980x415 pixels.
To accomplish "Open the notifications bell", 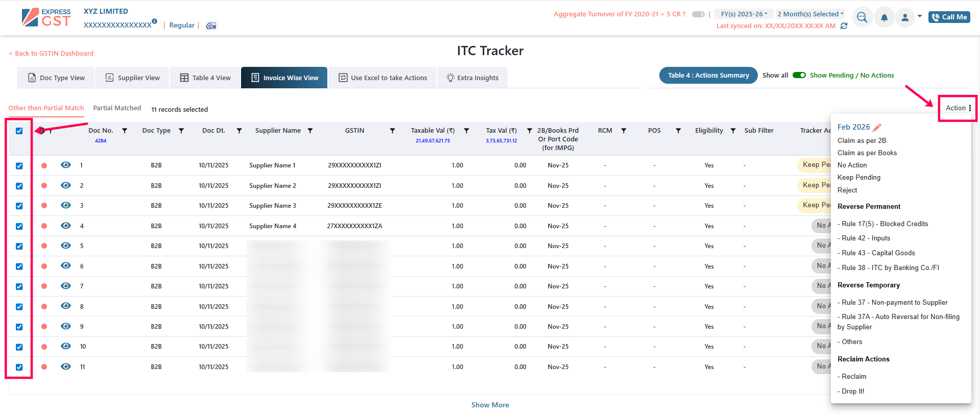I will click(x=884, y=17).
